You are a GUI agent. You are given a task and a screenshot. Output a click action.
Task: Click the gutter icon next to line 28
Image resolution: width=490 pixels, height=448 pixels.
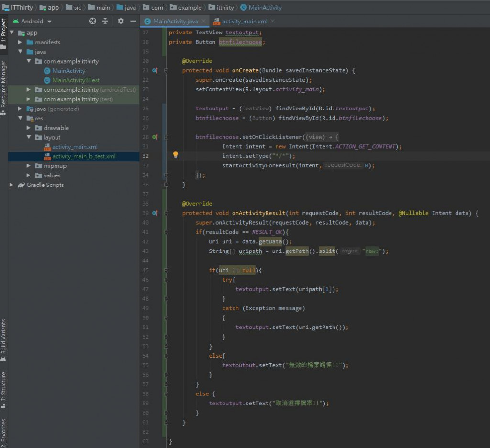click(x=155, y=137)
